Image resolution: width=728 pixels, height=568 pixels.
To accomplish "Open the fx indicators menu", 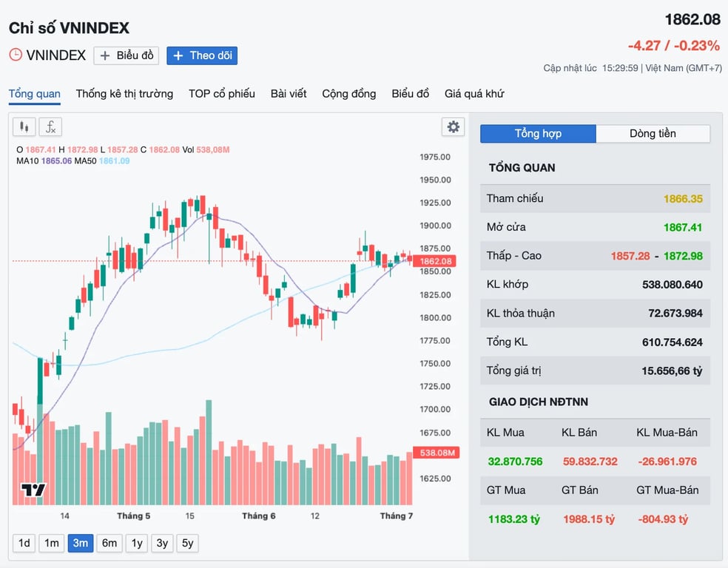I will point(50,126).
